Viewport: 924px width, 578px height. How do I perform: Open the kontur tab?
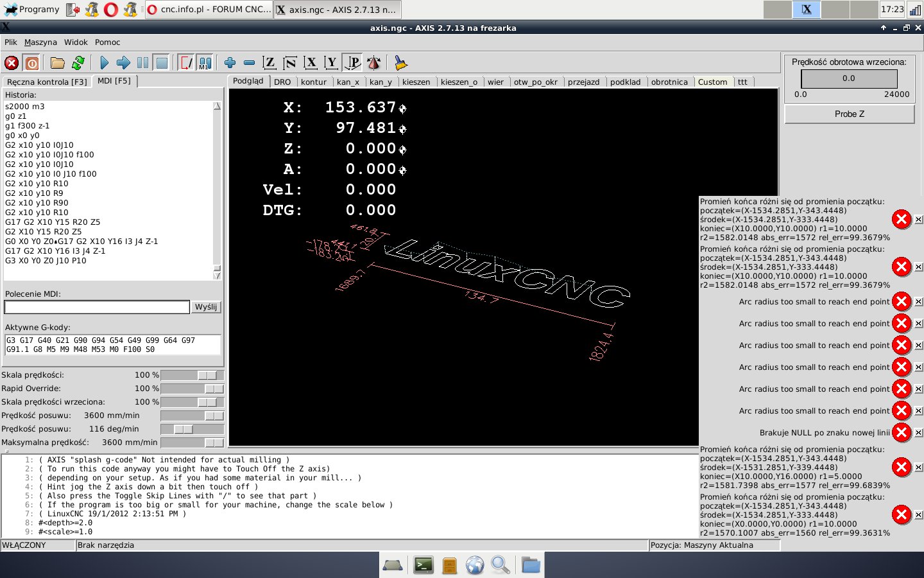314,82
